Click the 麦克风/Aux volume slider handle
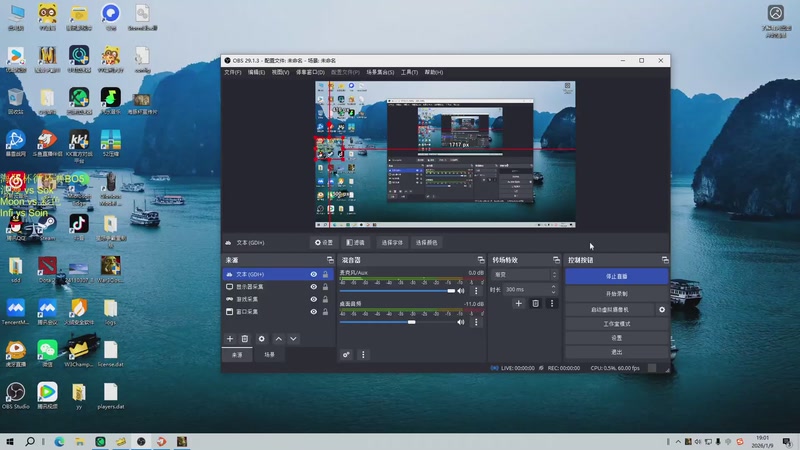The height and width of the screenshot is (450, 800). [x=451, y=291]
